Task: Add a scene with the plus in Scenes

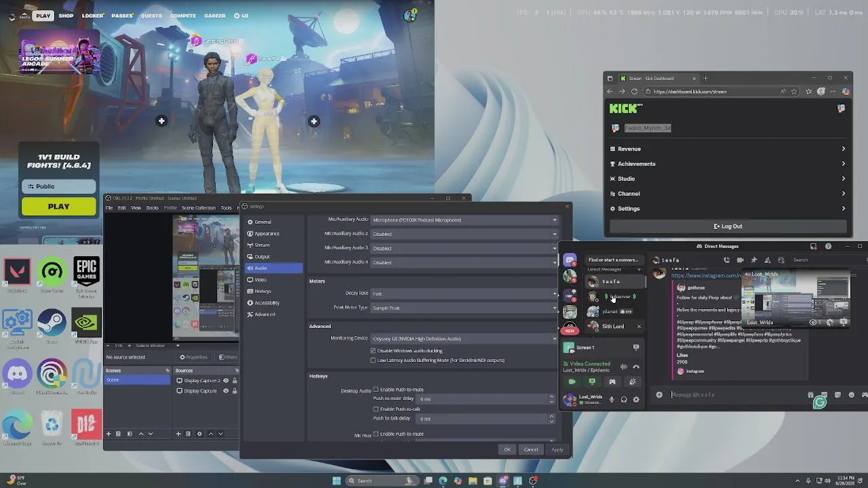Action: [x=108, y=434]
